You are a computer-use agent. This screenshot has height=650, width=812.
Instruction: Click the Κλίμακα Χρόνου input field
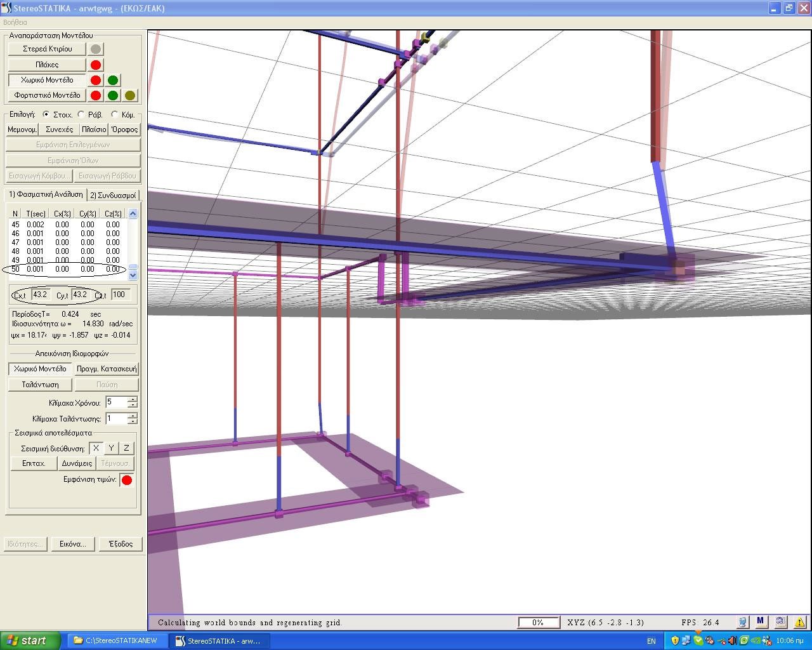[116, 402]
